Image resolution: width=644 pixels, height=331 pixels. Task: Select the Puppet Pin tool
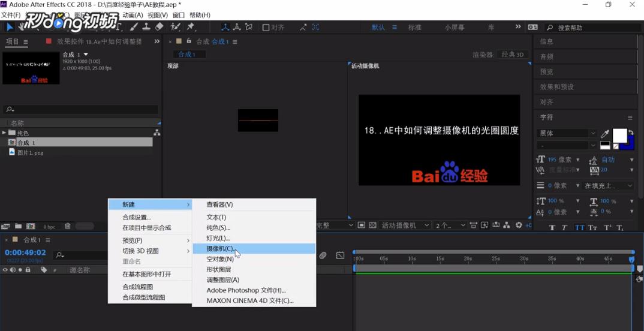(191, 27)
